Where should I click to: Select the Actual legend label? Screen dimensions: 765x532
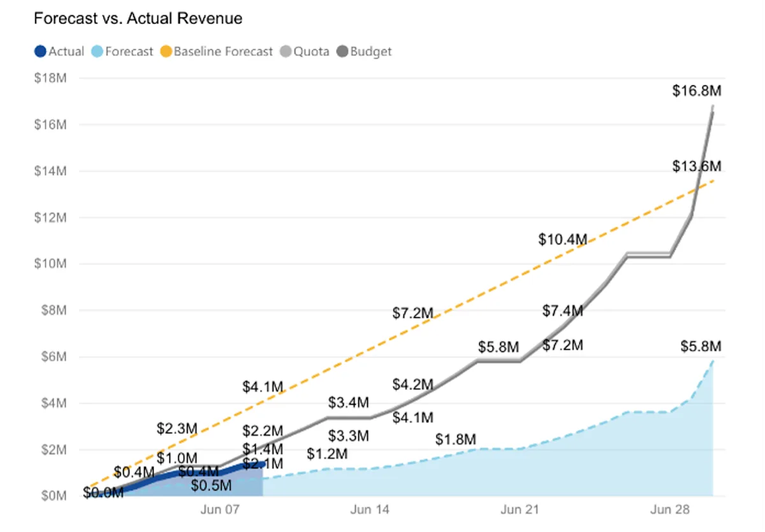66,52
